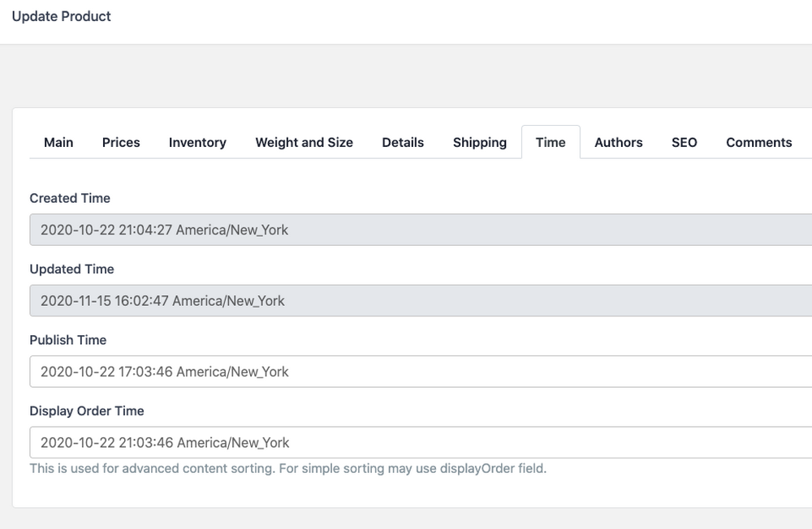Go to the Inventory tab
812x529 pixels.
(x=197, y=142)
